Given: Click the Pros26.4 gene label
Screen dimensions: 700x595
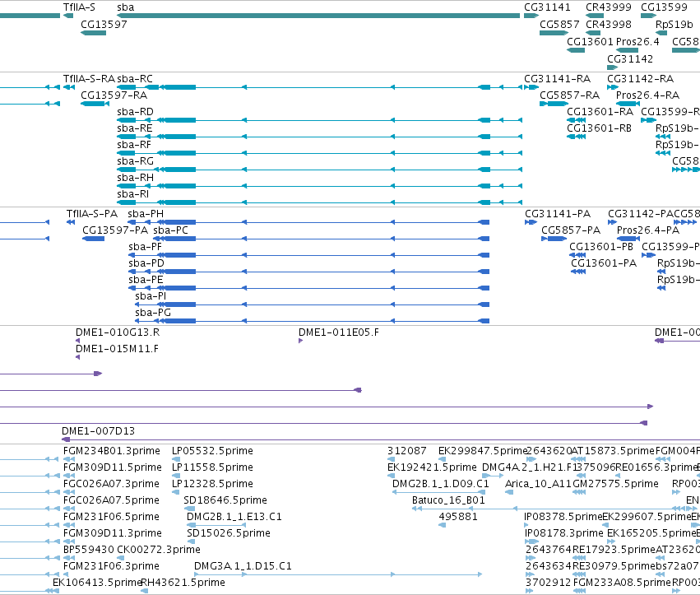Looking at the screenshot, I should click(x=637, y=41).
